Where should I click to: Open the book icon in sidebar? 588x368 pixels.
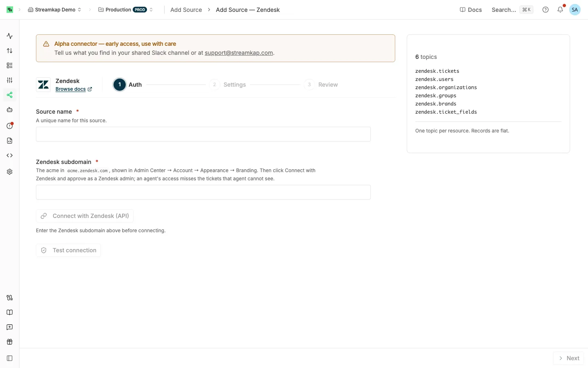click(x=10, y=312)
